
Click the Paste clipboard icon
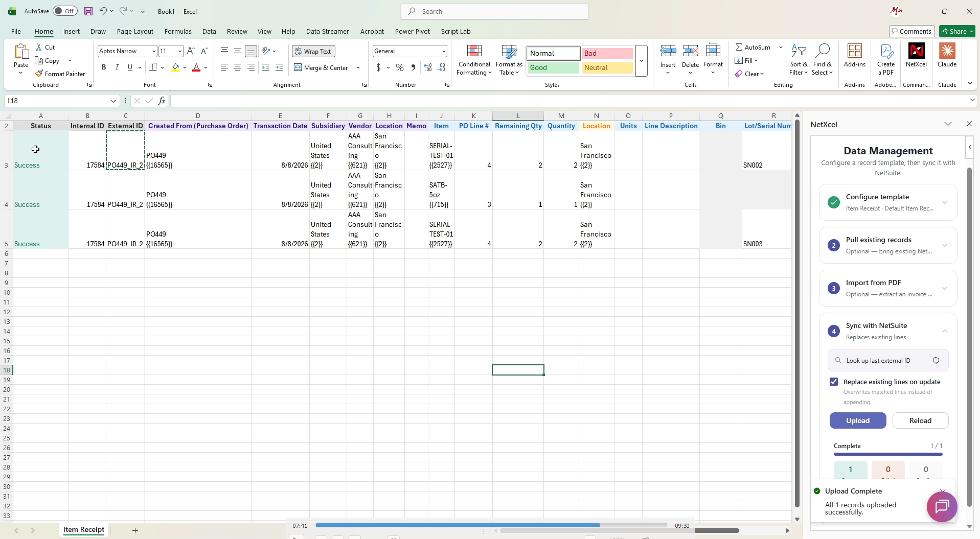21,52
